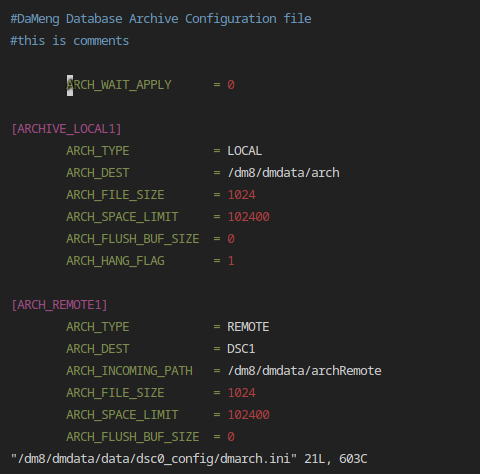Click the ARCH_HANG_FLAG parameter name
This screenshot has height=474, width=480.
[x=115, y=261]
